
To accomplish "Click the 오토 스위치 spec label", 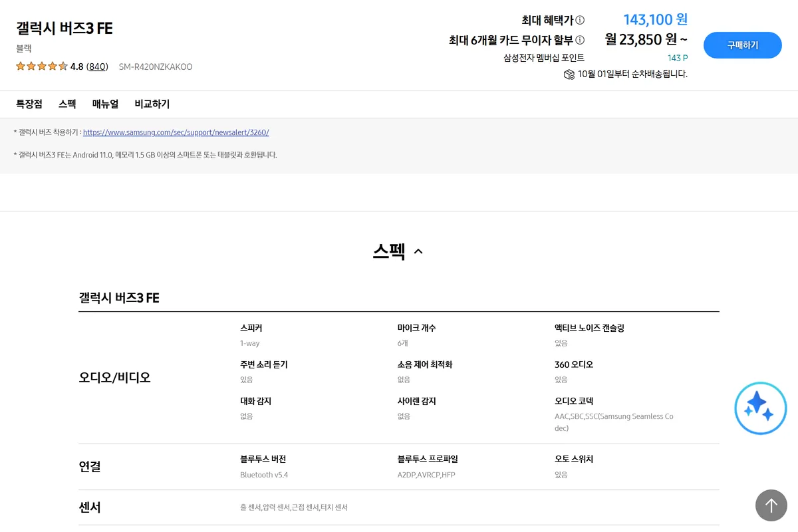I will [574, 459].
